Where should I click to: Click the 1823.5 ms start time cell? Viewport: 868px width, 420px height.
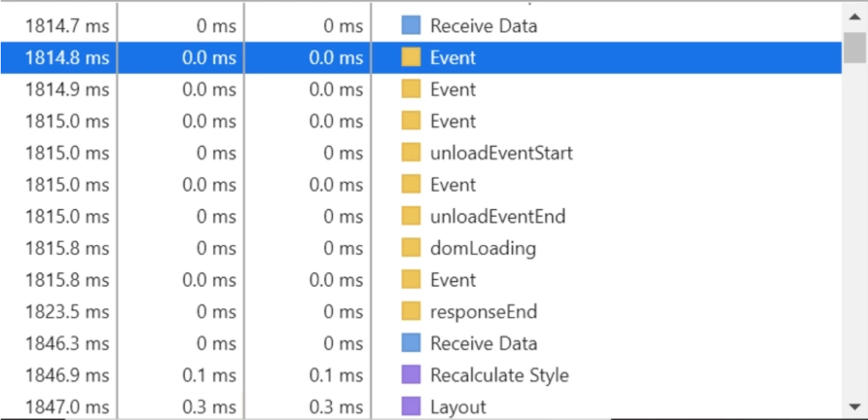coord(67,312)
